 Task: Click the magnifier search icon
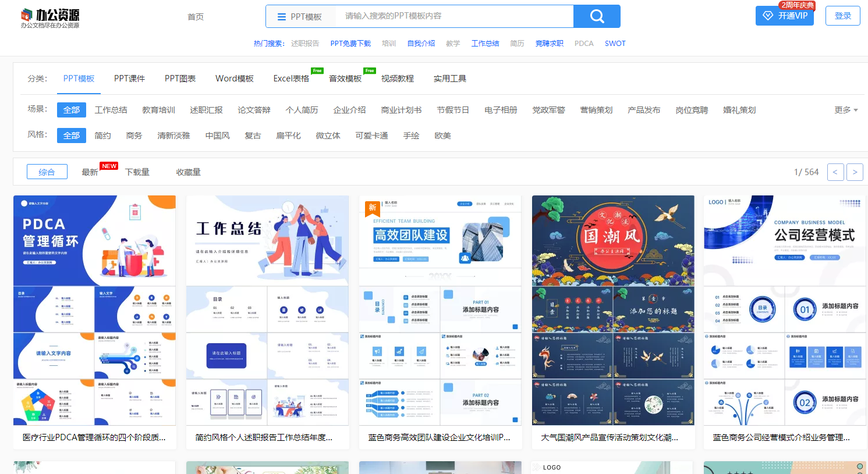(596, 16)
